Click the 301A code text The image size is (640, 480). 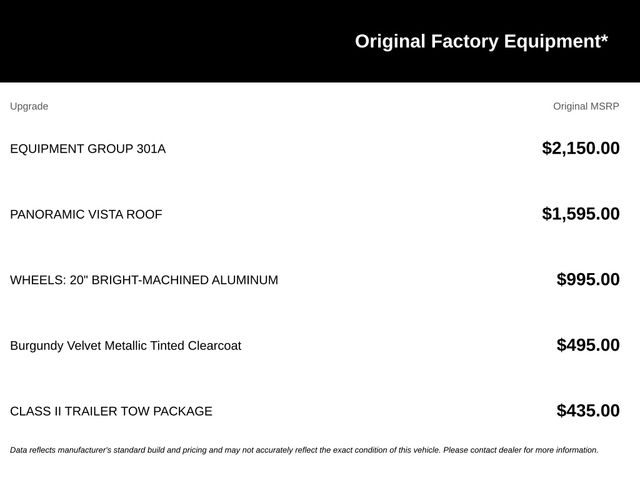tap(151, 149)
